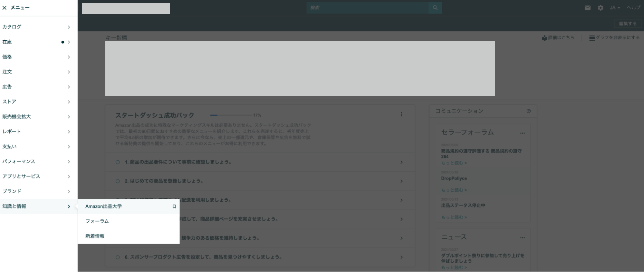Image resolution: width=644 pixels, height=272 pixels.
Task: Click the ヘルプ link
Action: pyautogui.click(x=634, y=8)
